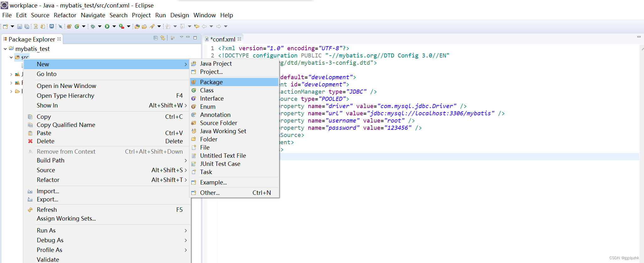Open the New Java Class dropdown arrow
Screen dimensions: 644x263
click(x=84, y=26)
